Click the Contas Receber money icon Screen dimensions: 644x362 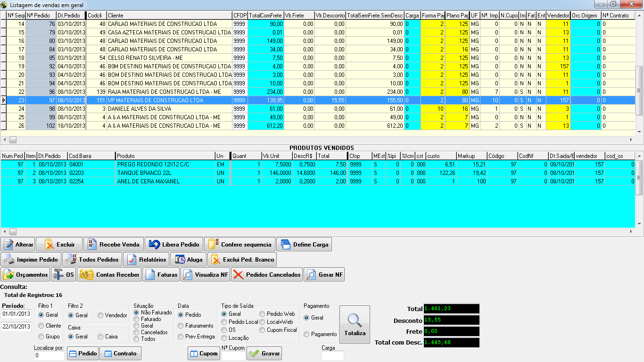86,274
